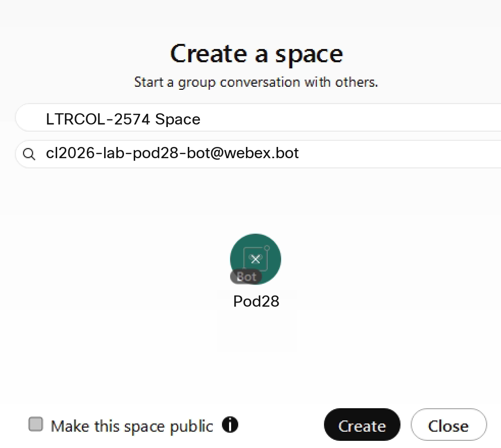Tick the Make this space public checkbox
The image size is (501, 448).
(36, 425)
